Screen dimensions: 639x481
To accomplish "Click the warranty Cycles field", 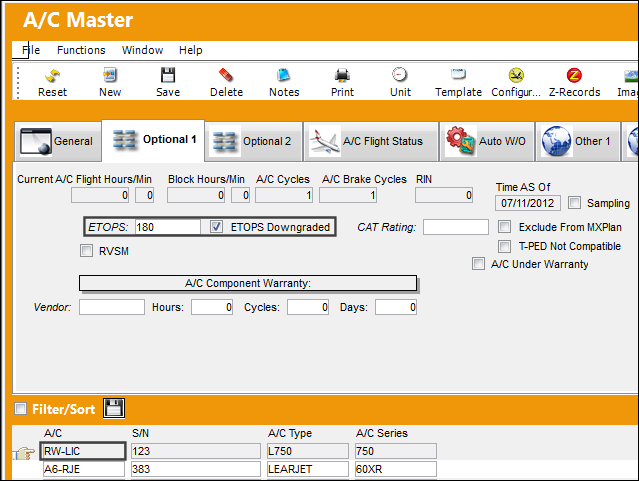I will click(308, 307).
